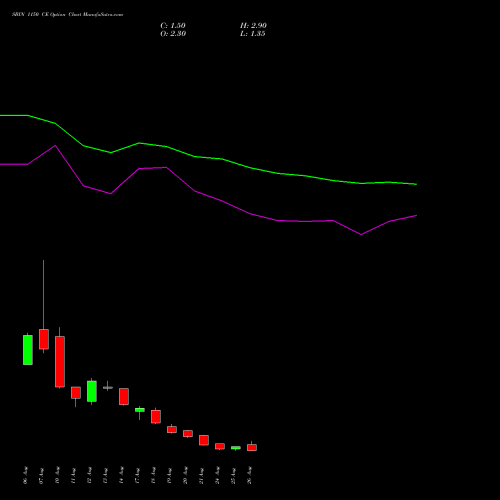This screenshot has height=500, width=500.
Task: Click the '11 Aug' date label
Action: point(74,475)
